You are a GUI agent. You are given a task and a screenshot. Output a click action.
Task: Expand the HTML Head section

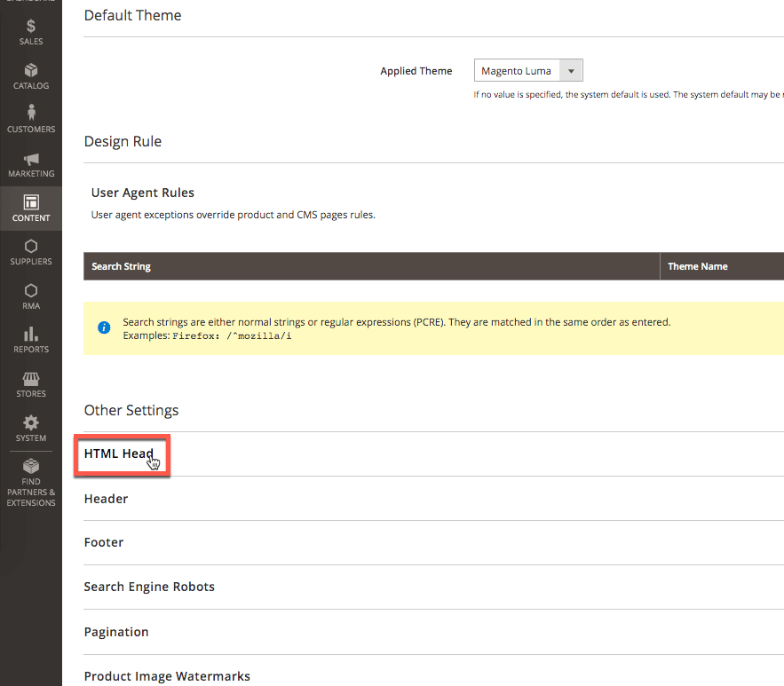118,453
